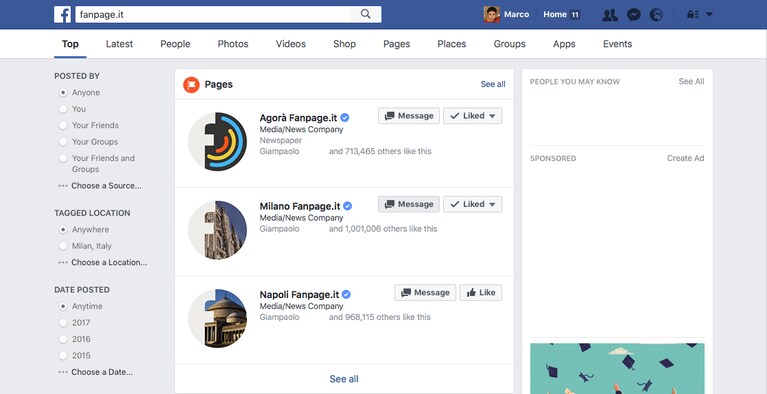Click Giampaolo in Agorà Fanpage.it likes
The height and width of the screenshot is (394, 767).
tap(279, 151)
